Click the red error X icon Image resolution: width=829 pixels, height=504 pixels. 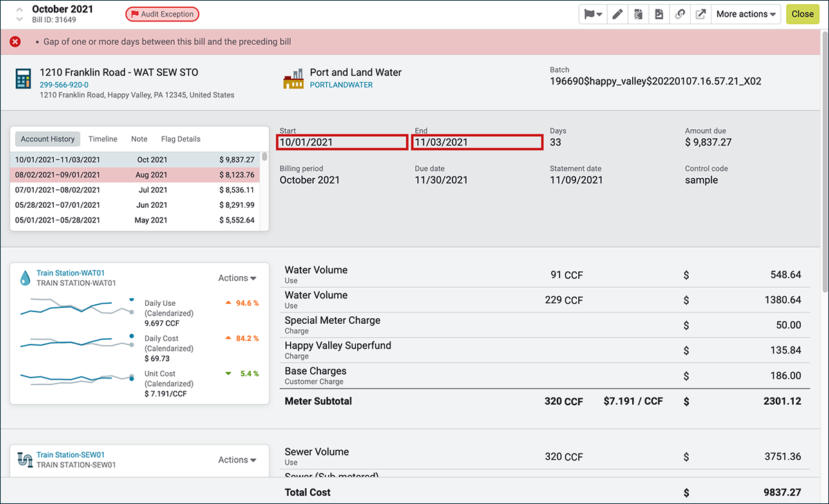15,41
